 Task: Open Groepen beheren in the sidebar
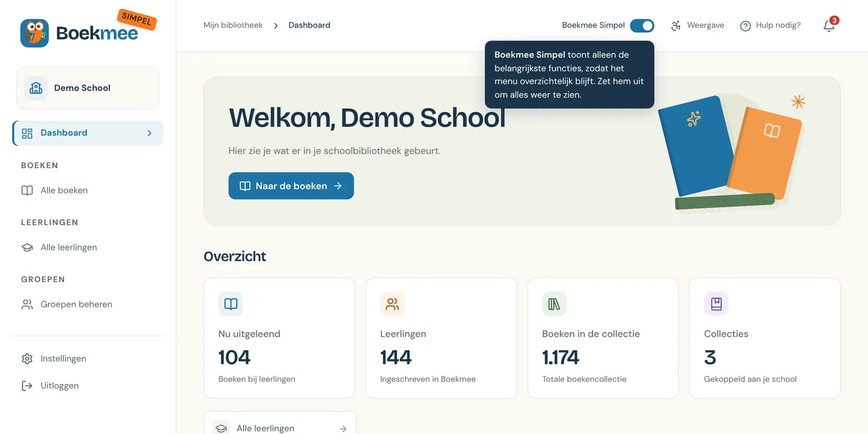coord(88,304)
